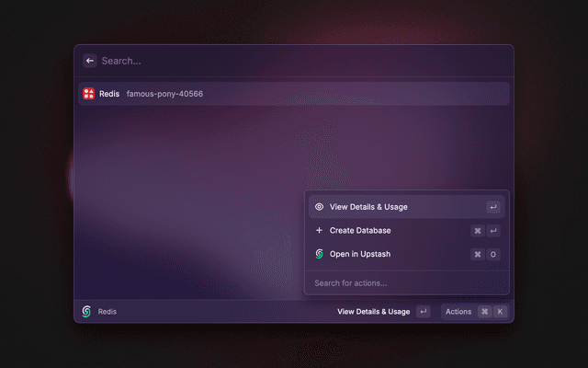Click the plus icon beside Create Database
588x368 pixels.
click(319, 231)
